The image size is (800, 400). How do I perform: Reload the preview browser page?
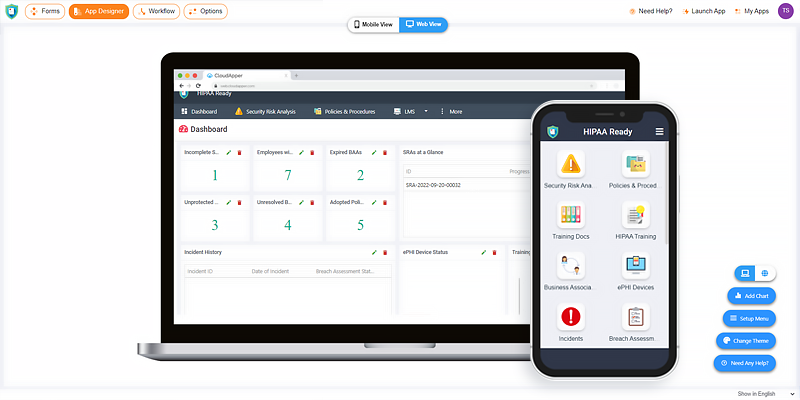tap(198, 86)
